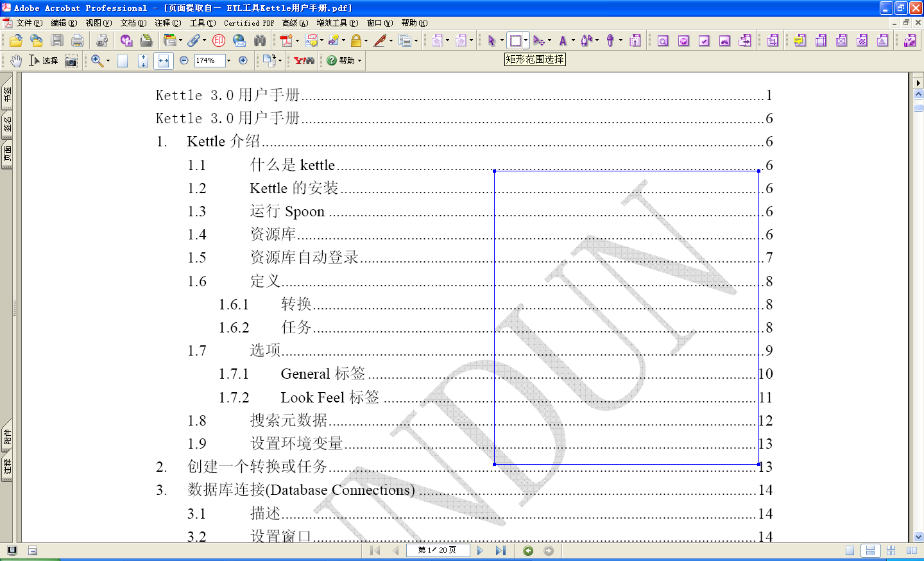Open the Certified PDF menu
924x561 pixels.
click(x=249, y=23)
